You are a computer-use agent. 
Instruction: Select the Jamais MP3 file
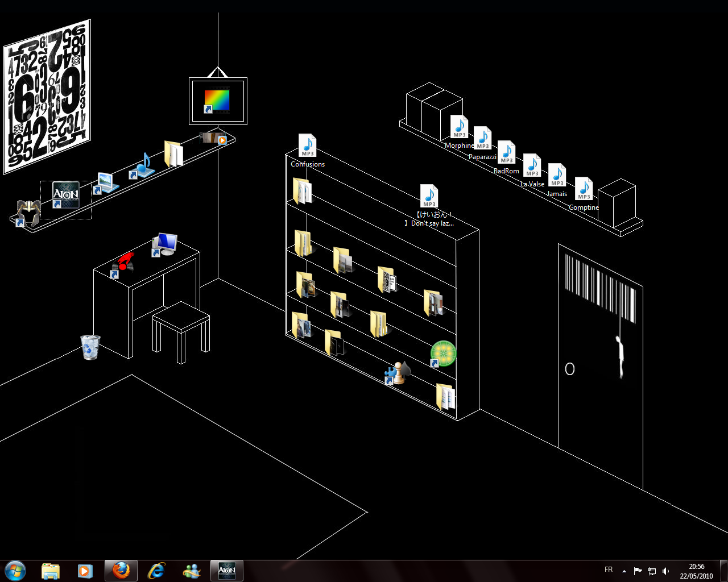tap(557, 180)
